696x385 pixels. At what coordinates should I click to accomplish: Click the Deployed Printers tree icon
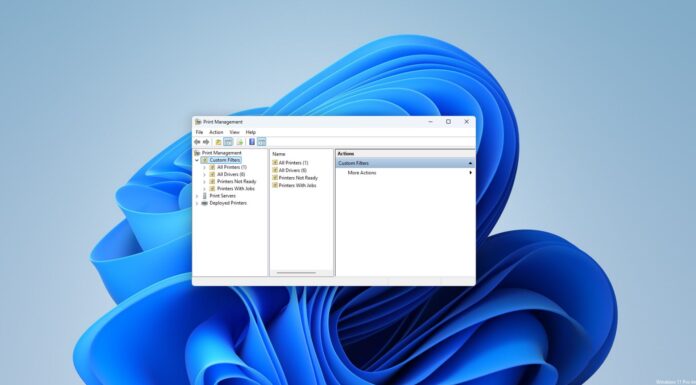pyautogui.click(x=205, y=203)
